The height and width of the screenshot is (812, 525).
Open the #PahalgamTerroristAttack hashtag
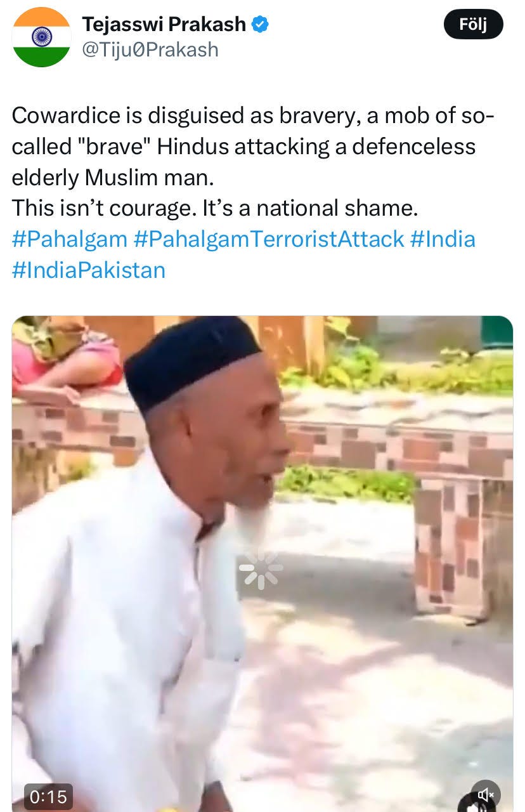269,239
